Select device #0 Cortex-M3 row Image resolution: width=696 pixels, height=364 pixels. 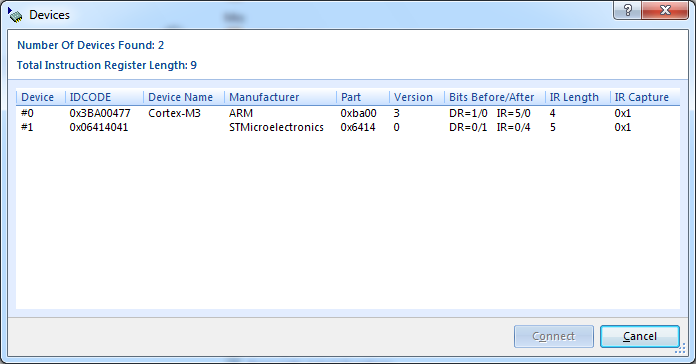click(x=348, y=113)
